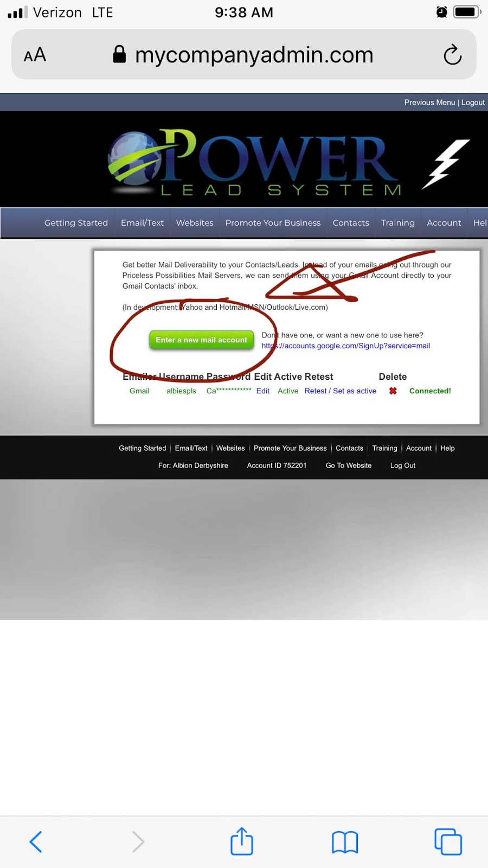Click footer Contacts link
The width and height of the screenshot is (488, 868).
[x=349, y=448]
